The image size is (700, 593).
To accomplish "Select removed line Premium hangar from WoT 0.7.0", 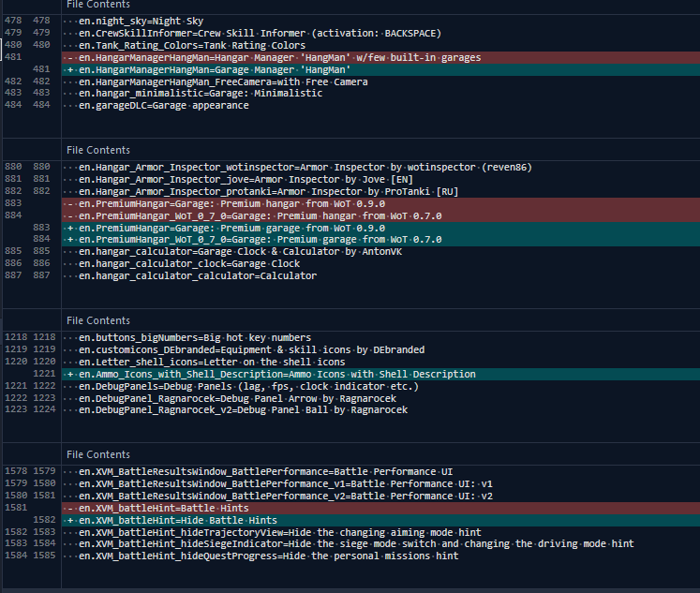I will tap(380, 216).
